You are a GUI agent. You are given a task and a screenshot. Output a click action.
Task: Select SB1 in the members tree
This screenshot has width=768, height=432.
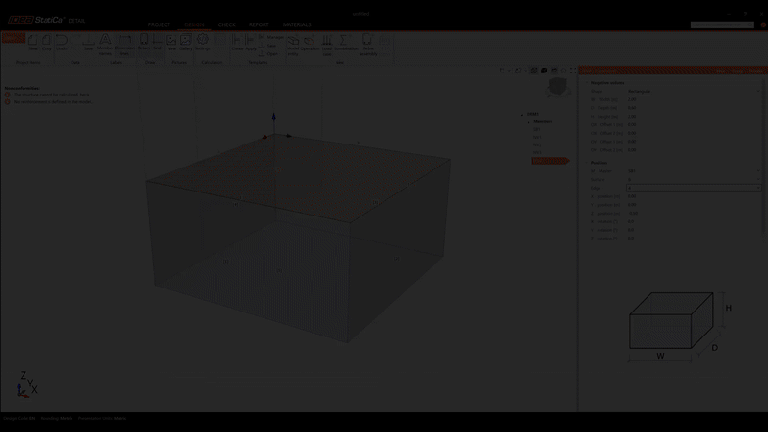pos(537,130)
